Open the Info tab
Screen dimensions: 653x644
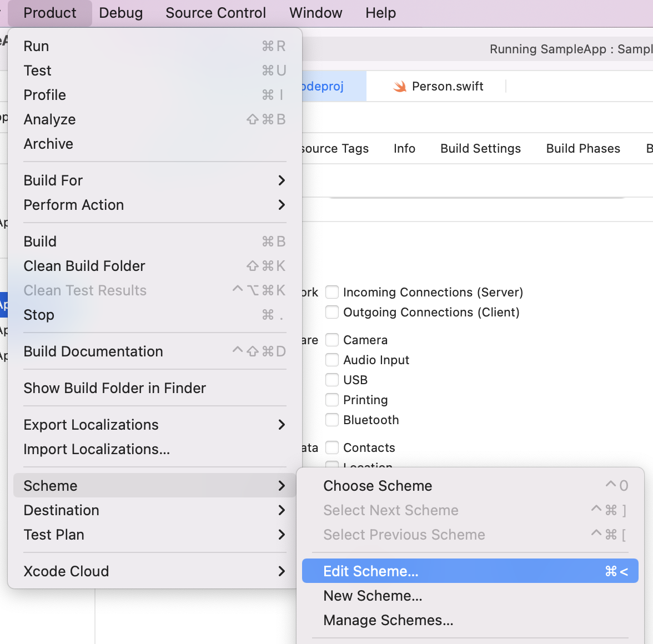(404, 149)
